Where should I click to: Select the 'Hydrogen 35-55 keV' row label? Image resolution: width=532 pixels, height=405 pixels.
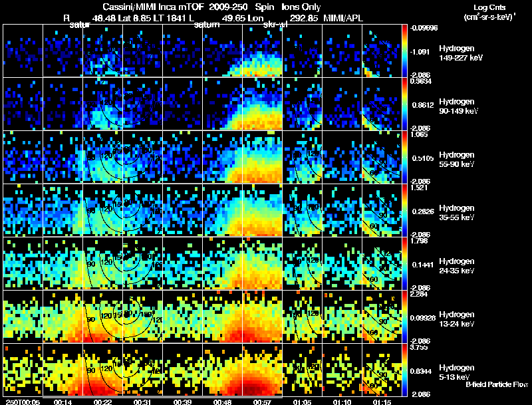457,213
